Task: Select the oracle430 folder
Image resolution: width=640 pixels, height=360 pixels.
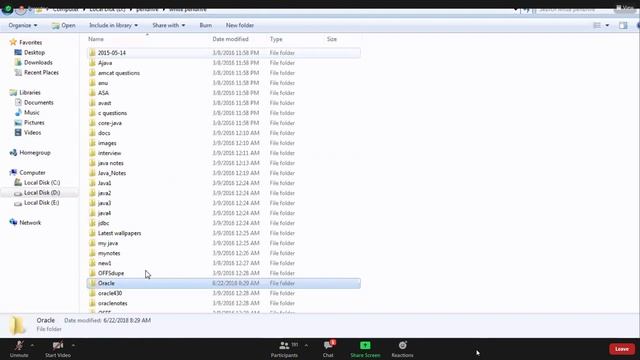Action: point(224,293)
